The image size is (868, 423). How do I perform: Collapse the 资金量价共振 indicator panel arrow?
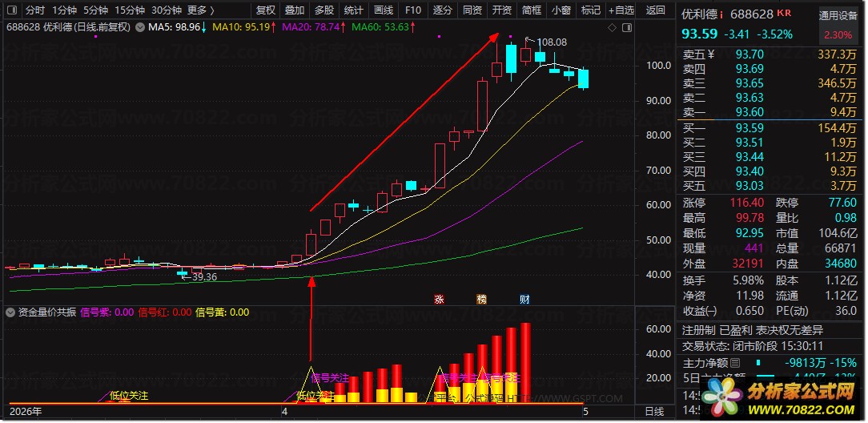[10, 312]
